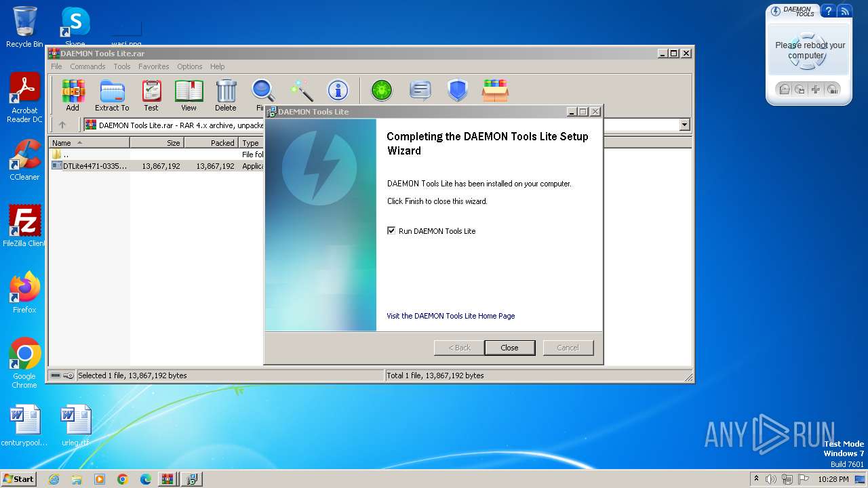Sort by the Name column header

tap(90, 143)
